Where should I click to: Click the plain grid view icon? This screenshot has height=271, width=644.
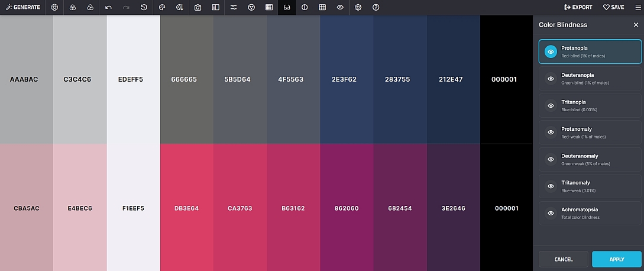pyautogui.click(x=322, y=8)
